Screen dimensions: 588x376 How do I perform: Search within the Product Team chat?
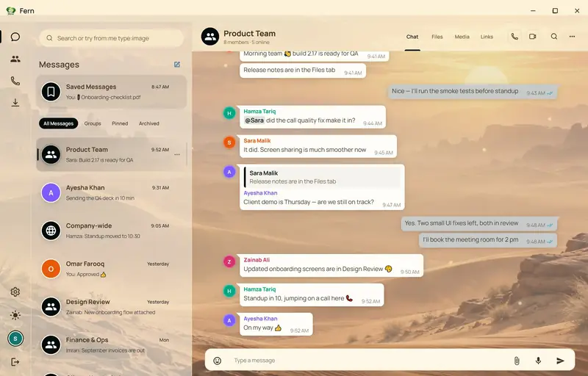pos(554,37)
